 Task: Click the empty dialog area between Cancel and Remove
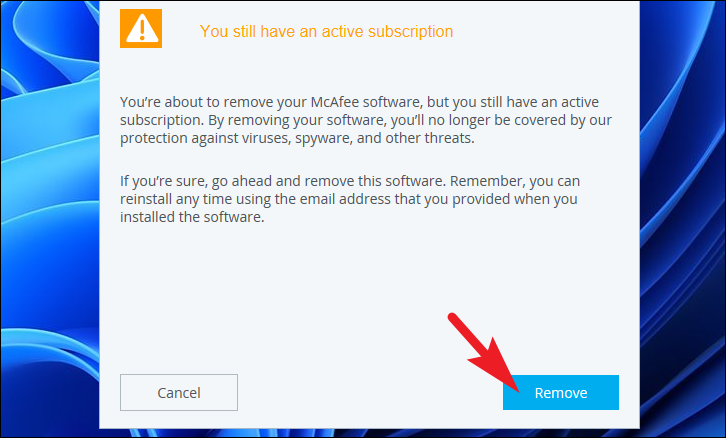point(370,393)
